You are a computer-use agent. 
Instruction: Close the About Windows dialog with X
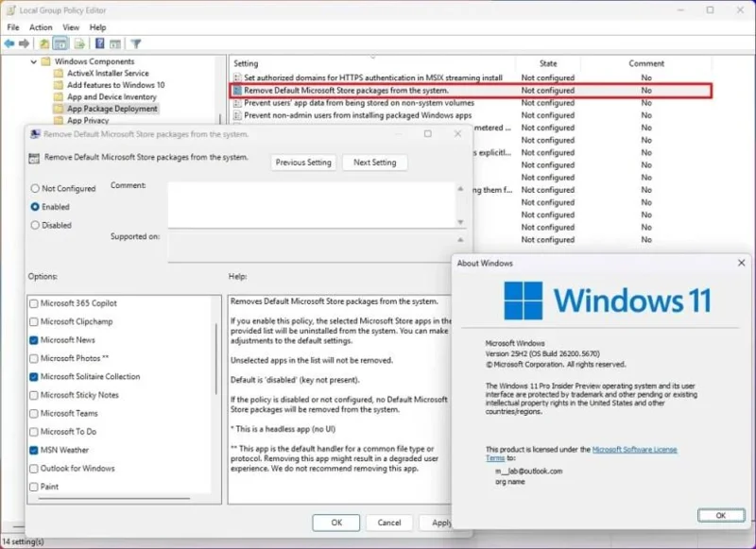pyautogui.click(x=742, y=263)
